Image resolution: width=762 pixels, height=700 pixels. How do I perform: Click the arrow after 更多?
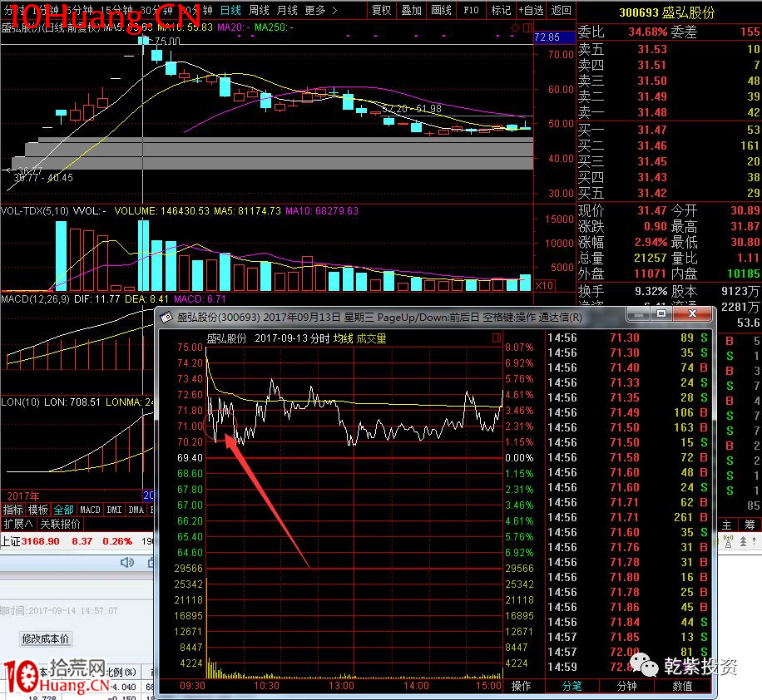[334, 10]
